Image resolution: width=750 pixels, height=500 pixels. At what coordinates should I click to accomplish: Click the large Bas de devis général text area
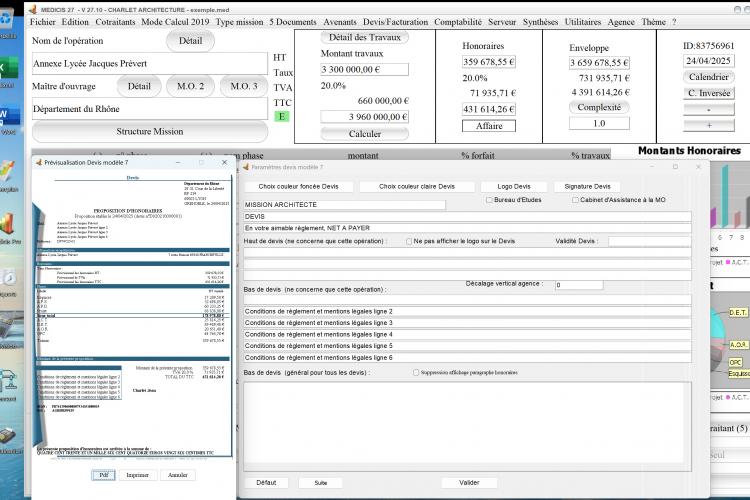(x=467, y=426)
